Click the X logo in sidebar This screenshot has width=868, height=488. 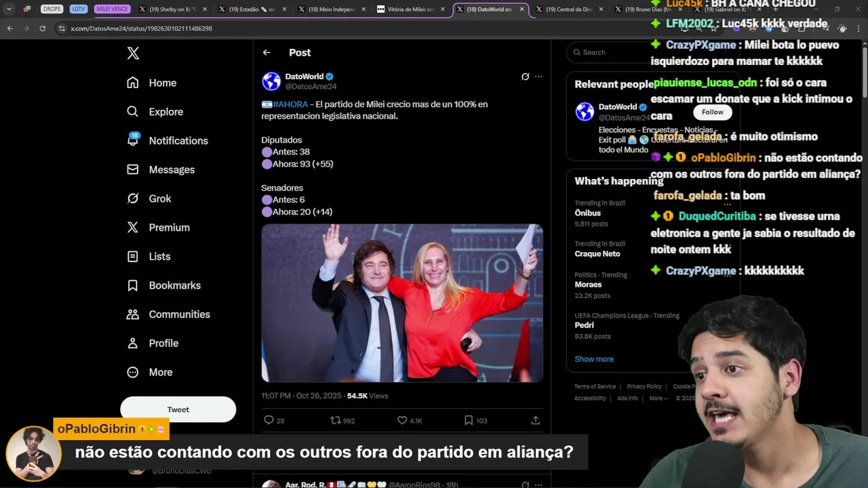tap(133, 54)
